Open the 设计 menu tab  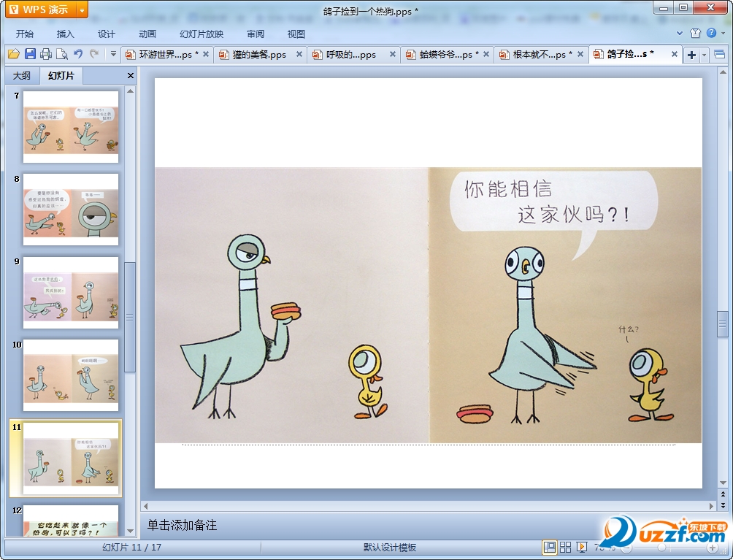(x=106, y=34)
